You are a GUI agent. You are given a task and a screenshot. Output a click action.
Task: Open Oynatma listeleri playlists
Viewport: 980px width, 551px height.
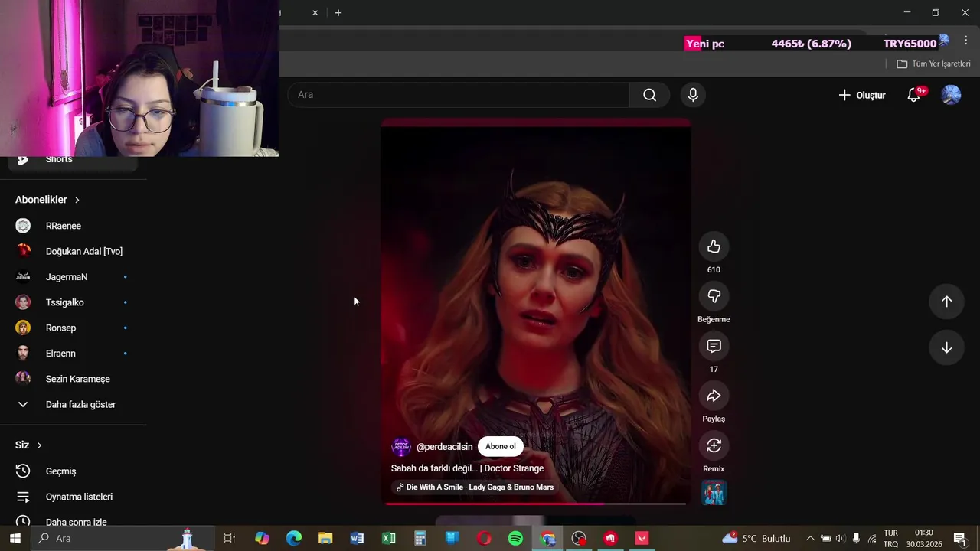[73, 497]
